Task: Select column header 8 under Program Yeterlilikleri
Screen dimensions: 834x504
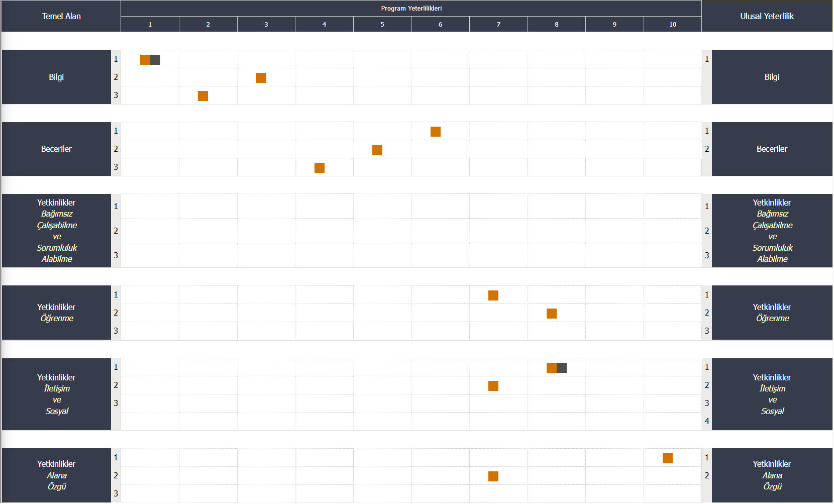Action: point(557,24)
